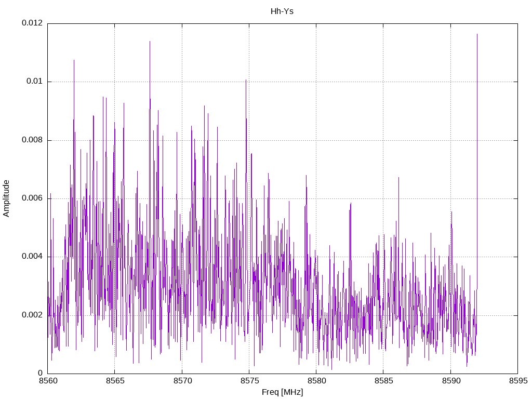
Task: Click the x-axis tick label 8590
Action: click(x=451, y=381)
